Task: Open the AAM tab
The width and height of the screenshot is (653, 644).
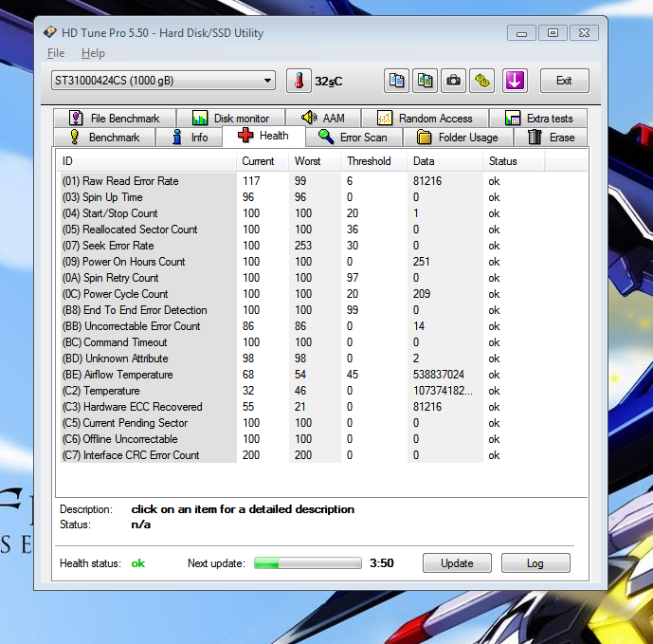Action: 323,118
